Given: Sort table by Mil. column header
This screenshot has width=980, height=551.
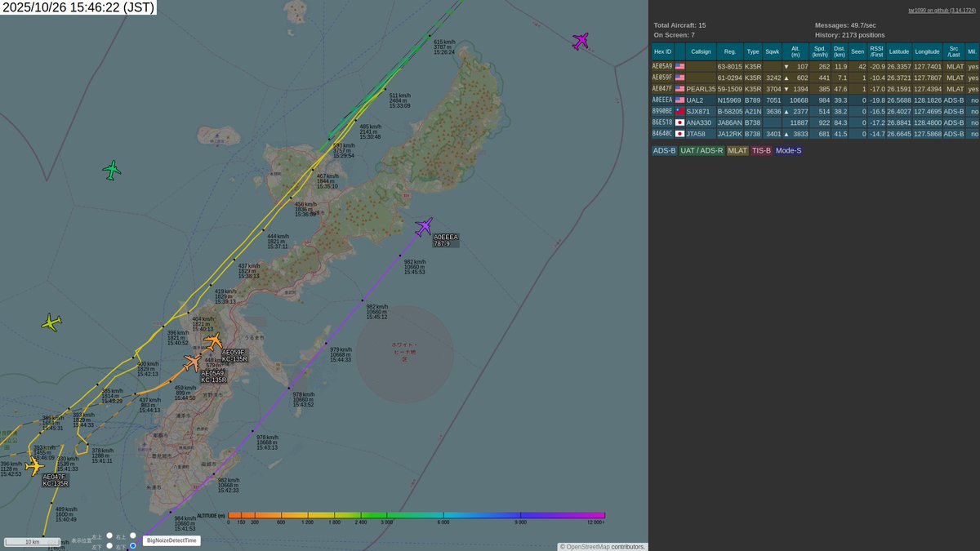Looking at the screenshot, I should tap(972, 51).
